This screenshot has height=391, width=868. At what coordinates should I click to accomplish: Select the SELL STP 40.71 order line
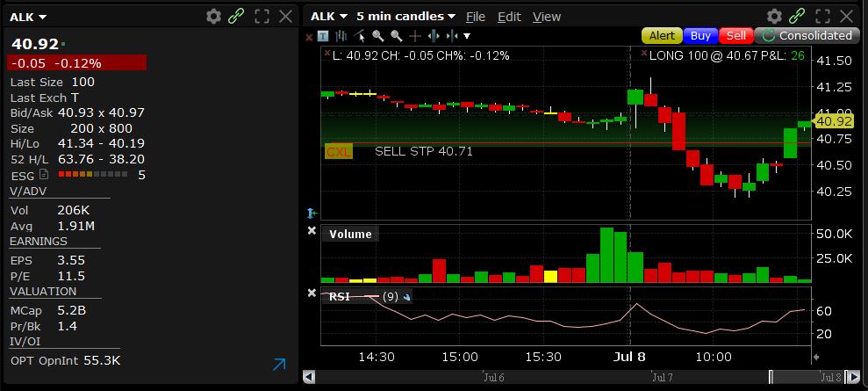pos(424,151)
